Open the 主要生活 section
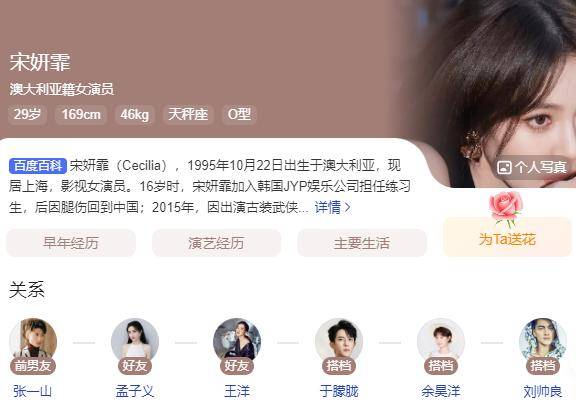 click(x=362, y=243)
